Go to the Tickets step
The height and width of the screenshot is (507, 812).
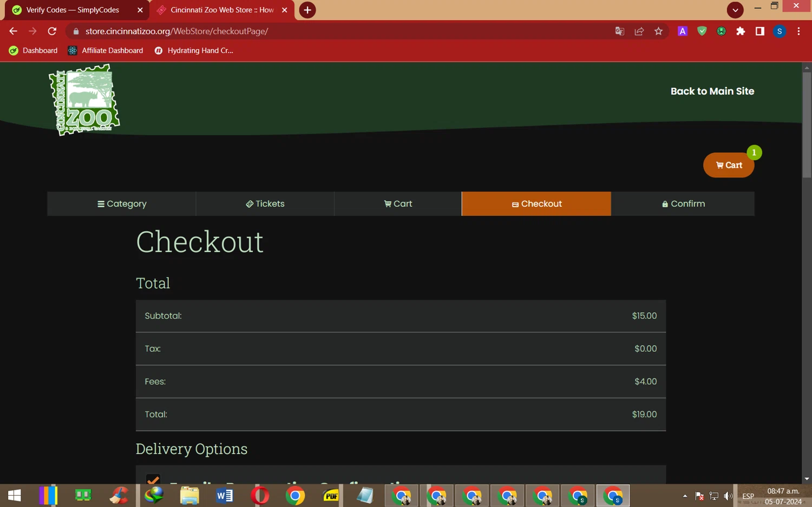(265, 204)
